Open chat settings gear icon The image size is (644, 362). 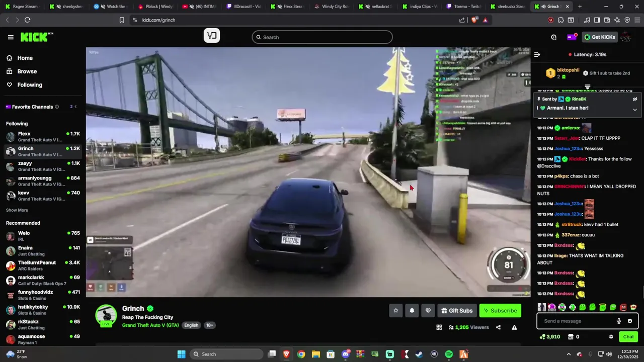[x=611, y=337]
